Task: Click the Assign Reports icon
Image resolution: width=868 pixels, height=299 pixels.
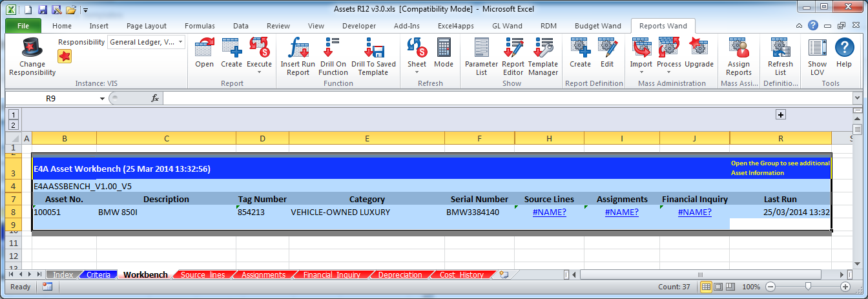Action: coord(738,48)
